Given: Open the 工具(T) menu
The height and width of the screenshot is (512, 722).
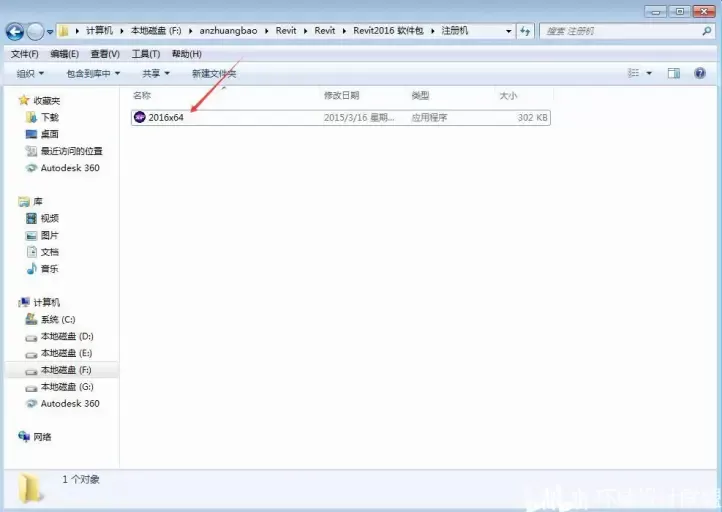Looking at the screenshot, I should pyautogui.click(x=146, y=54).
